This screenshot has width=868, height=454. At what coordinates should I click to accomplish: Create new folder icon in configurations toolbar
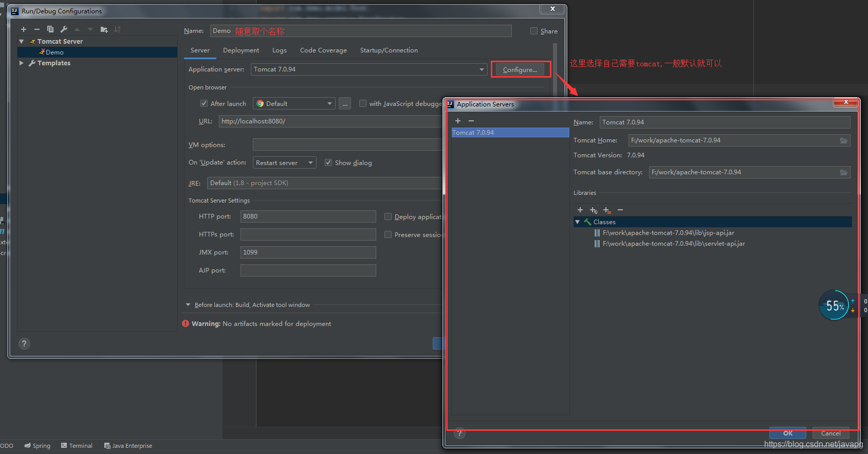pos(104,29)
